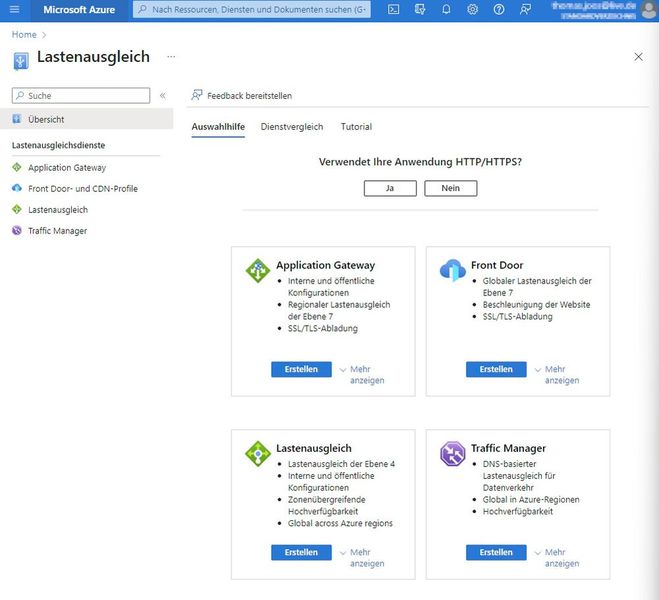Screen dimensions: 659x600
Task: Click the Lastenausgleich page title icon
Action: [21, 61]
